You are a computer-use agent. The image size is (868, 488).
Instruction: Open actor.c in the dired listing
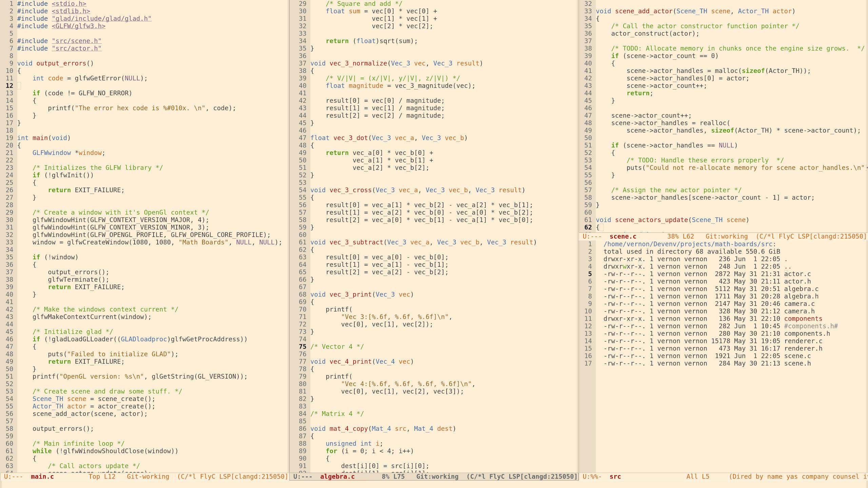[x=797, y=274]
